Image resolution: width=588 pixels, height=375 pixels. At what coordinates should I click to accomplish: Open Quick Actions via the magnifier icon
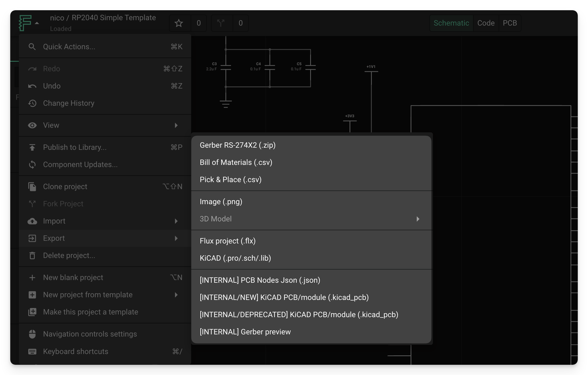[32, 46]
